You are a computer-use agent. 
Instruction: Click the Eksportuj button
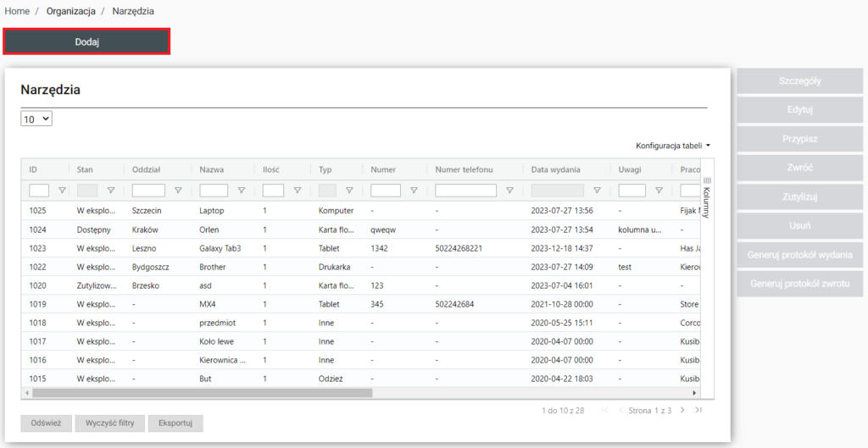(x=175, y=423)
